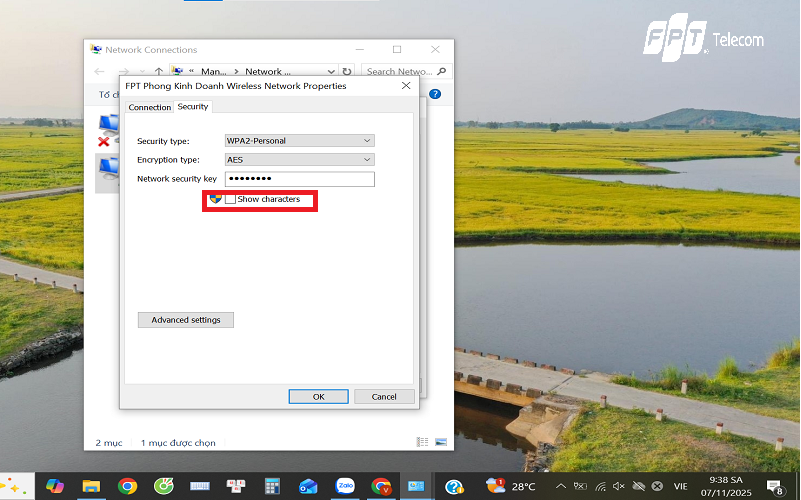
Task: Open recent locations dropdown in Network Connections
Action: click(142, 72)
